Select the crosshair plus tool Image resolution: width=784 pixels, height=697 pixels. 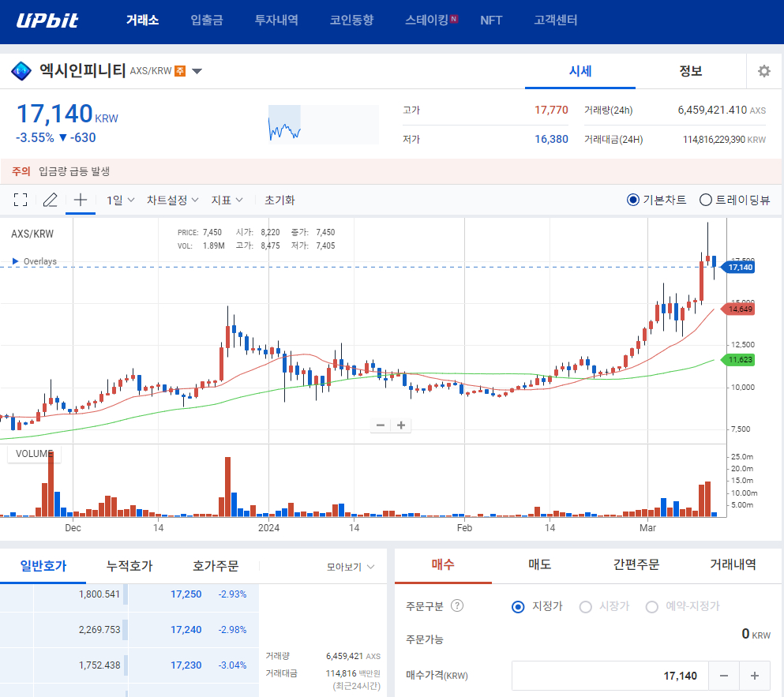pyautogui.click(x=81, y=200)
